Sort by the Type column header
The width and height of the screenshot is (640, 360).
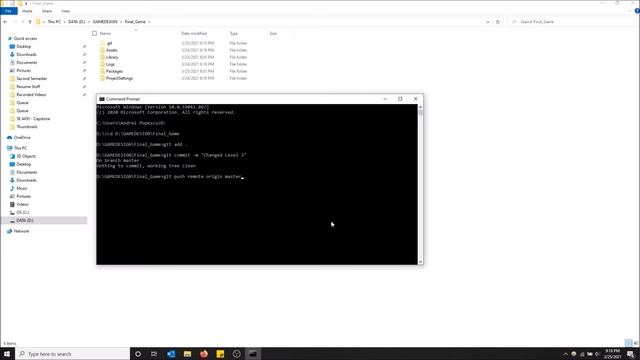(233, 33)
